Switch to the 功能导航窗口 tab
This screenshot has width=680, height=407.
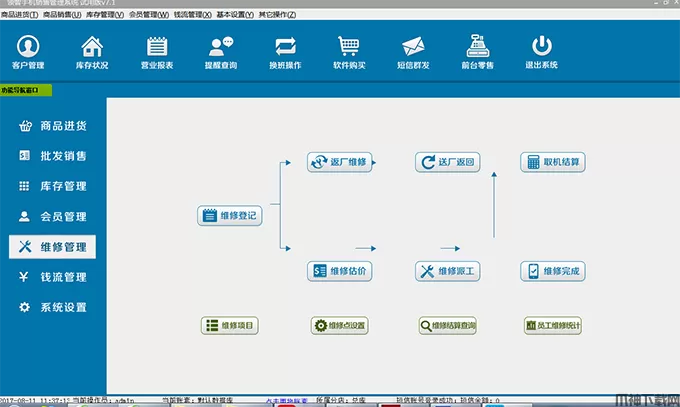(x=26, y=90)
